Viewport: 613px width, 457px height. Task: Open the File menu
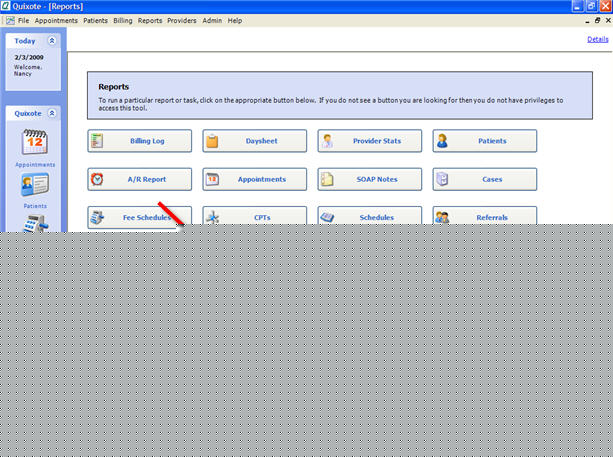click(23, 20)
